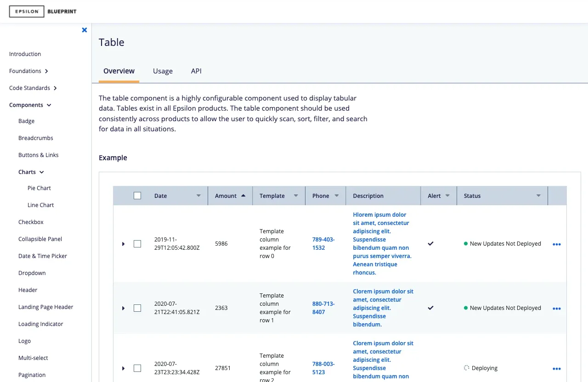Toggle the select-all checkbox in table header
This screenshot has width=588, height=382.
[137, 196]
